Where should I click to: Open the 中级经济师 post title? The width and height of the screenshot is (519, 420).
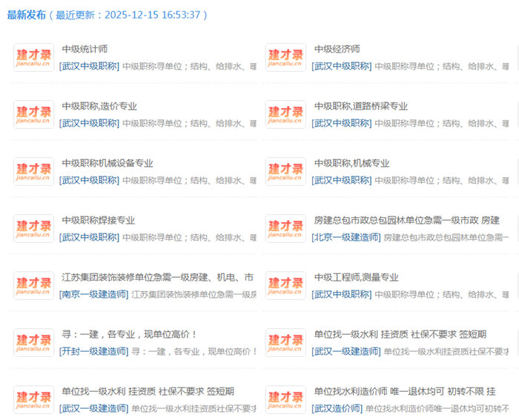[x=337, y=50]
